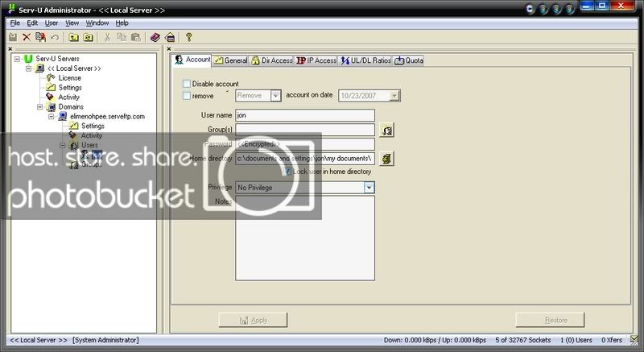Open the Help menu
This screenshot has height=352, width=644.
tap(122, 23)
